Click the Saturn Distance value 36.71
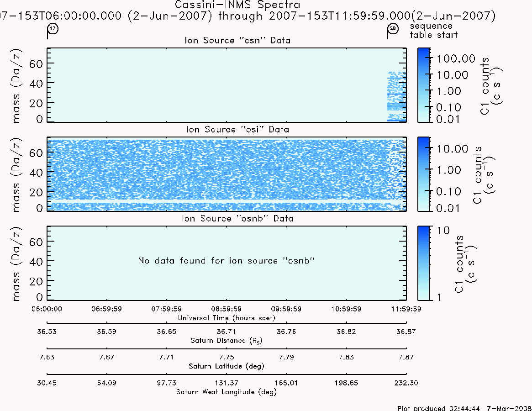The height and width of the screenshot is (411, 532). pyautogui.click(x=226, y=331)
